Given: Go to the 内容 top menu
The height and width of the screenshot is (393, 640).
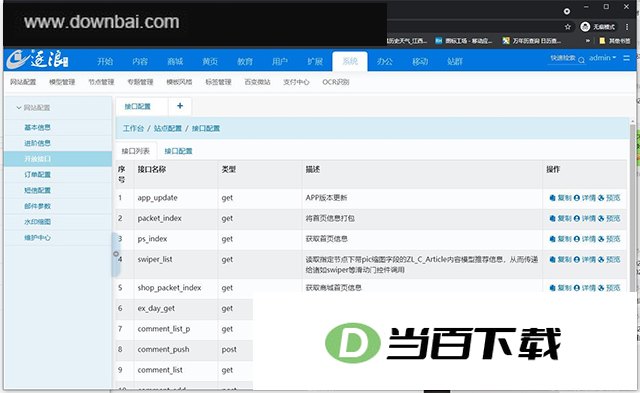Looking at the screenshot, I should (140, 61).
